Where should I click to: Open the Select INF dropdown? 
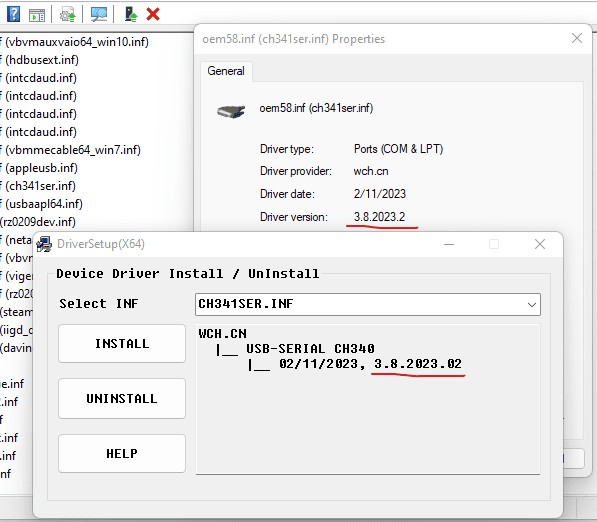(x=367, y=304)
